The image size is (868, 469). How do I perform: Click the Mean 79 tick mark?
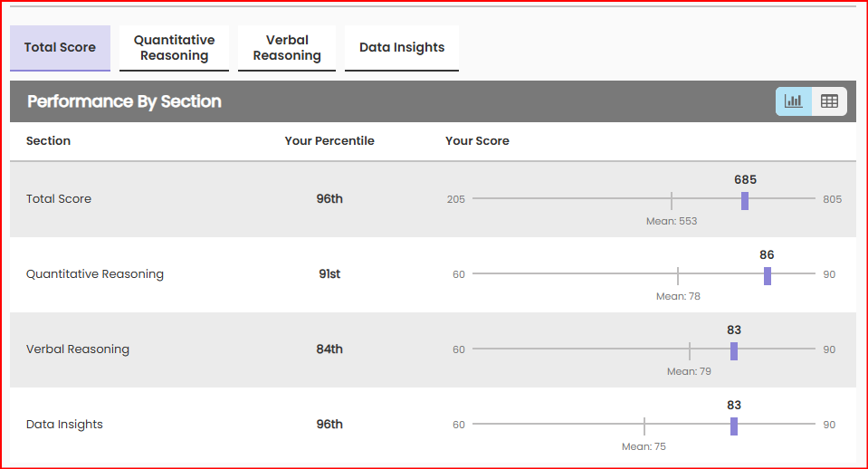[690, 350]
